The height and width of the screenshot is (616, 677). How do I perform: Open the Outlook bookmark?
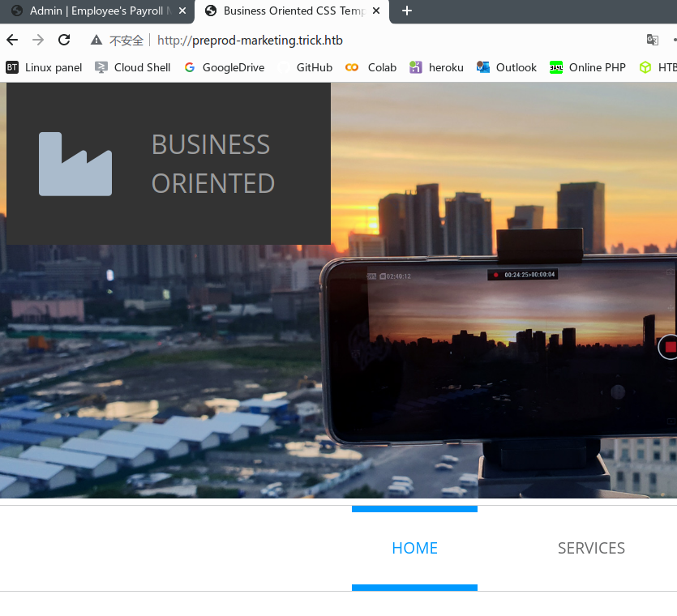click(507, 67)
